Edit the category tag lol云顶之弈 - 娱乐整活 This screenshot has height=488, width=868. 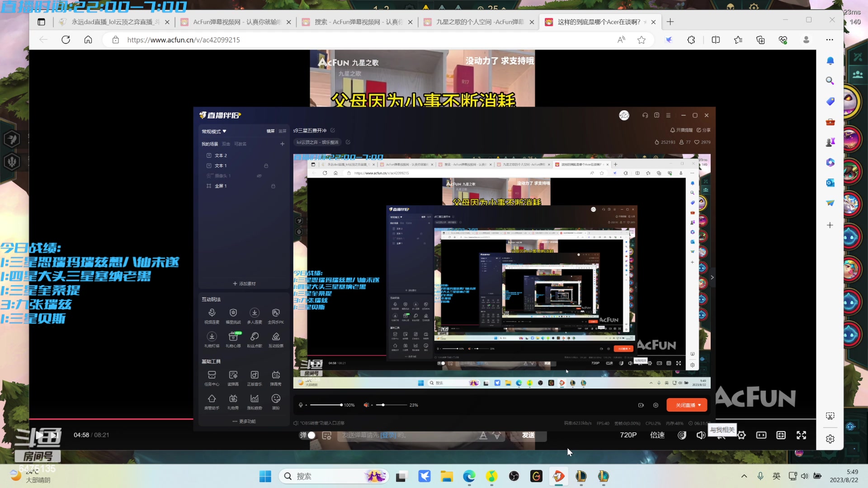348,142
